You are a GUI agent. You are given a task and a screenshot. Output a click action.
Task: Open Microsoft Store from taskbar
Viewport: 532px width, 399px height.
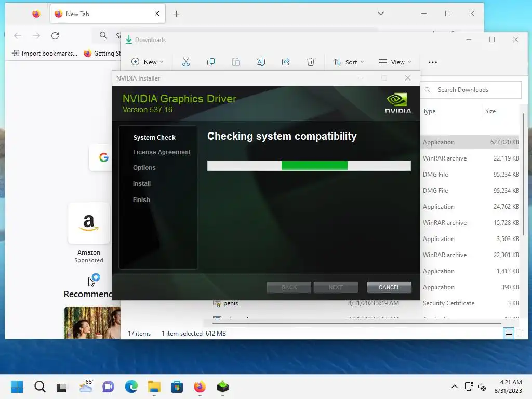pyautogui.click(x=177, y=387)
